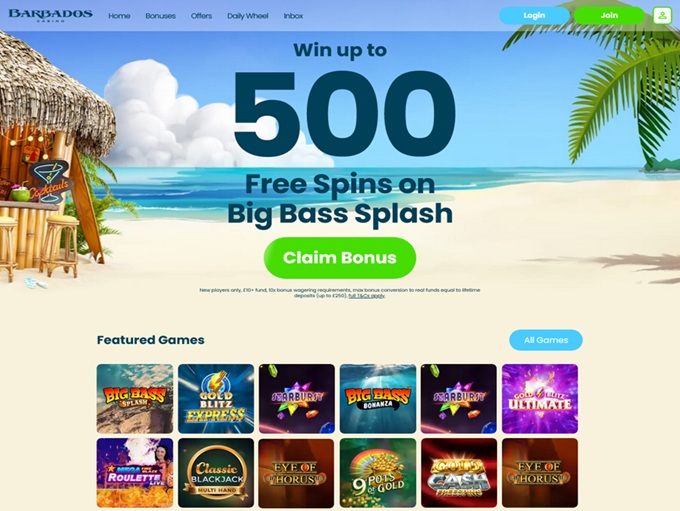View All Games
This screenshot has width=680, height=511.
click(546, 340)
